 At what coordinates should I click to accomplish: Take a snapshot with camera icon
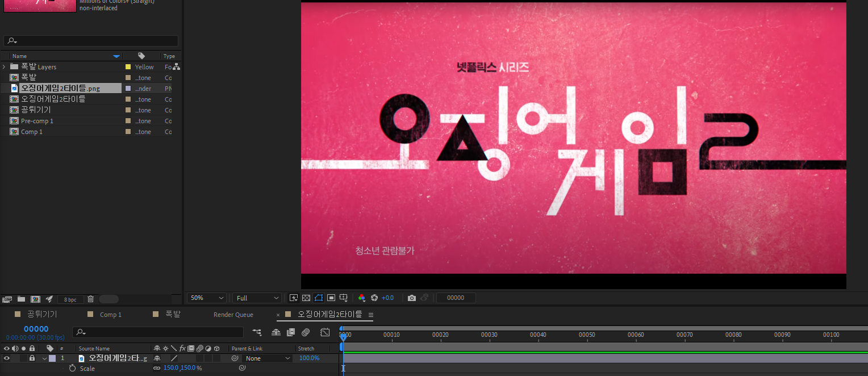point(412,298)
